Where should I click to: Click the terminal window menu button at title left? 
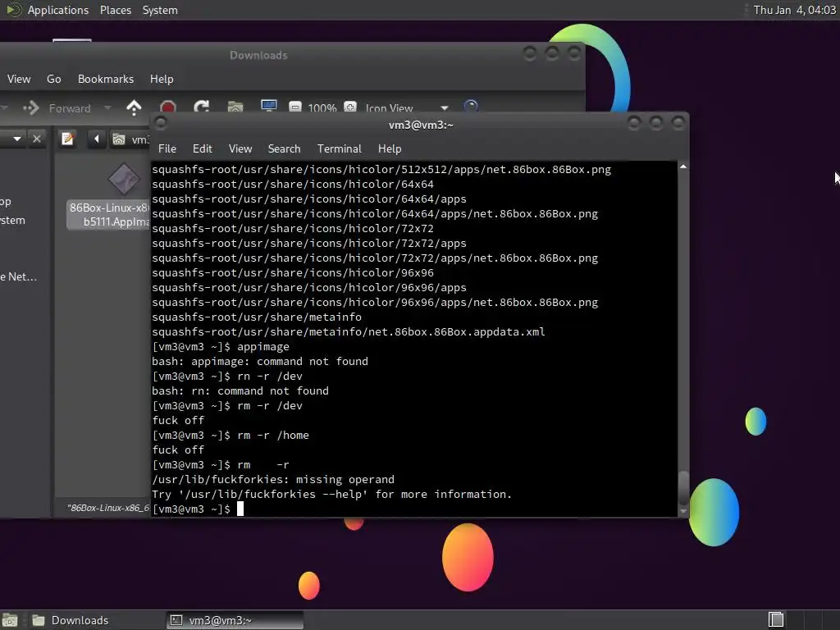[x=160, y=124]
